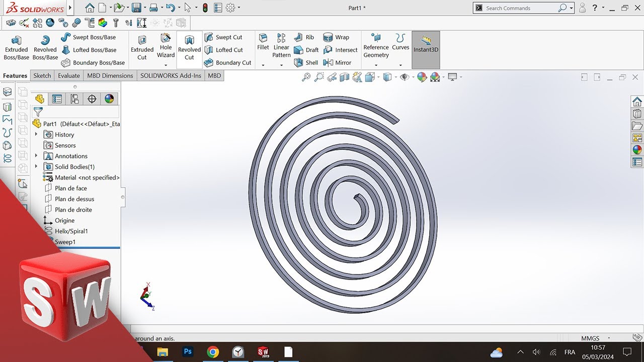The height and width of the screenshot is (362, 644).
Task: Open task pane Appearances icon
Action: tap(637, 150)
